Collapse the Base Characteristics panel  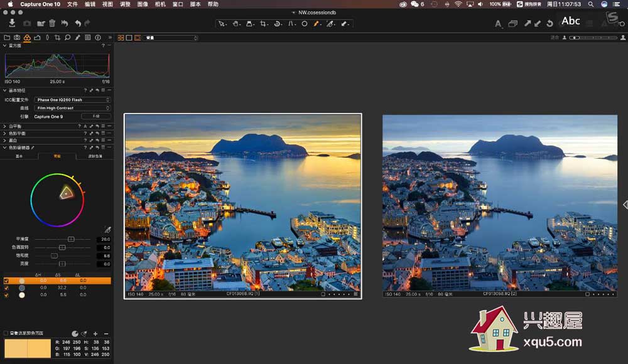click(x=5, y=90)
